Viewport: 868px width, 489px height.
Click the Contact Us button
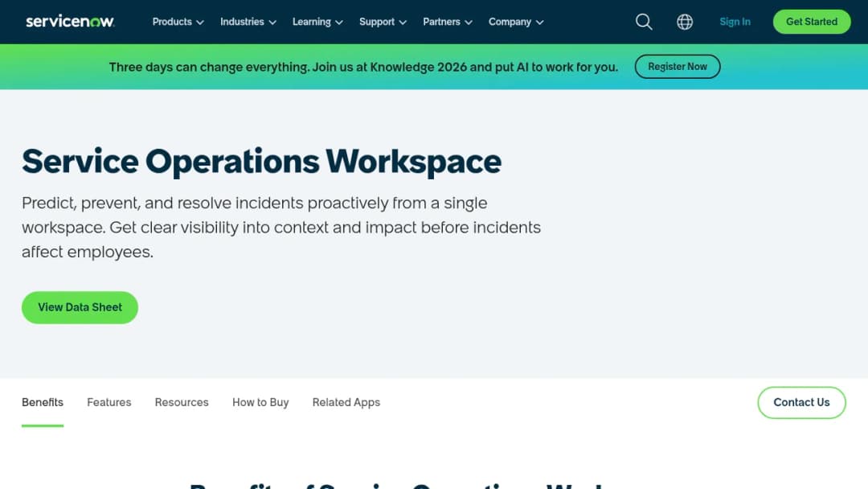[801, 403]
